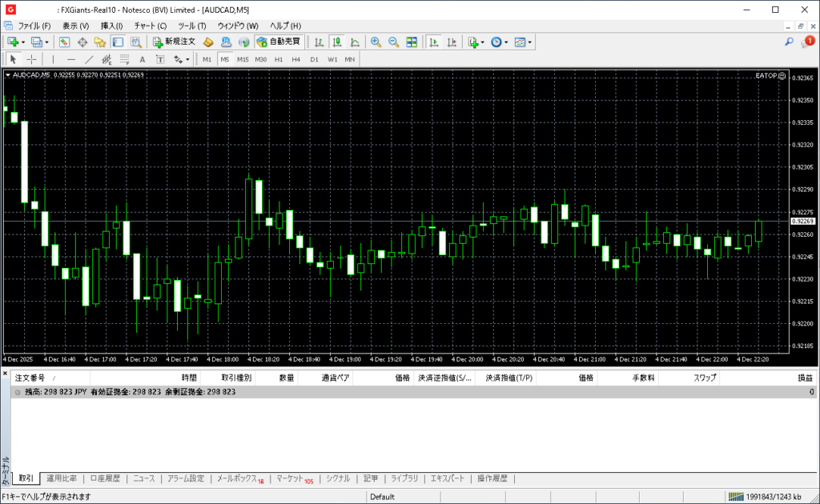The height and width of the screenshot is (504, 820).
Task: Open the チャート (C) menu
Action: click(150, 26)
